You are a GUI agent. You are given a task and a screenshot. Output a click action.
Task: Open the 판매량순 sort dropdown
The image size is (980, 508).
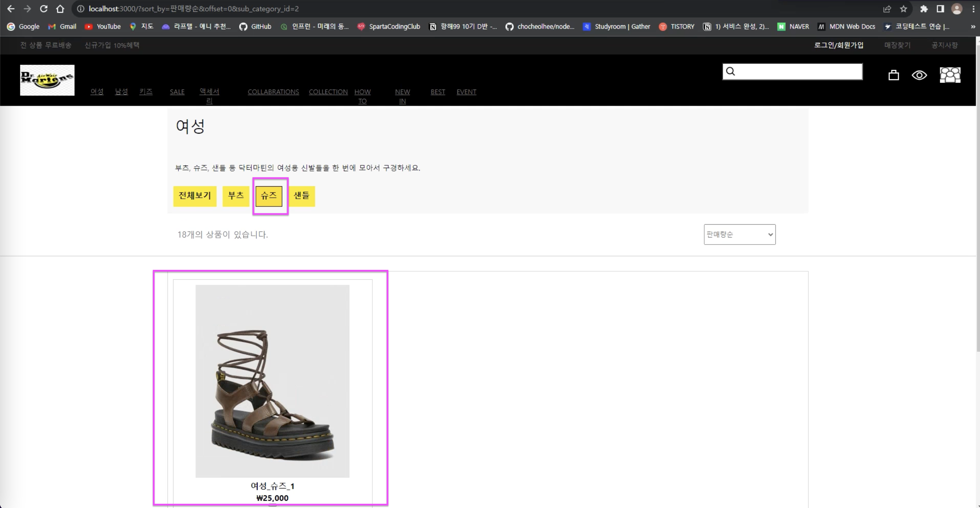[739, 234]
